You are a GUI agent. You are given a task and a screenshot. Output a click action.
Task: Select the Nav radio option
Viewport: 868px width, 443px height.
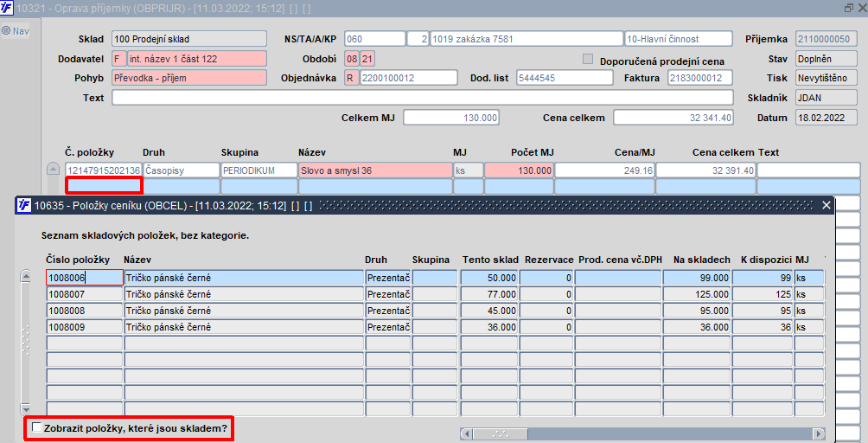click(6, 30)
